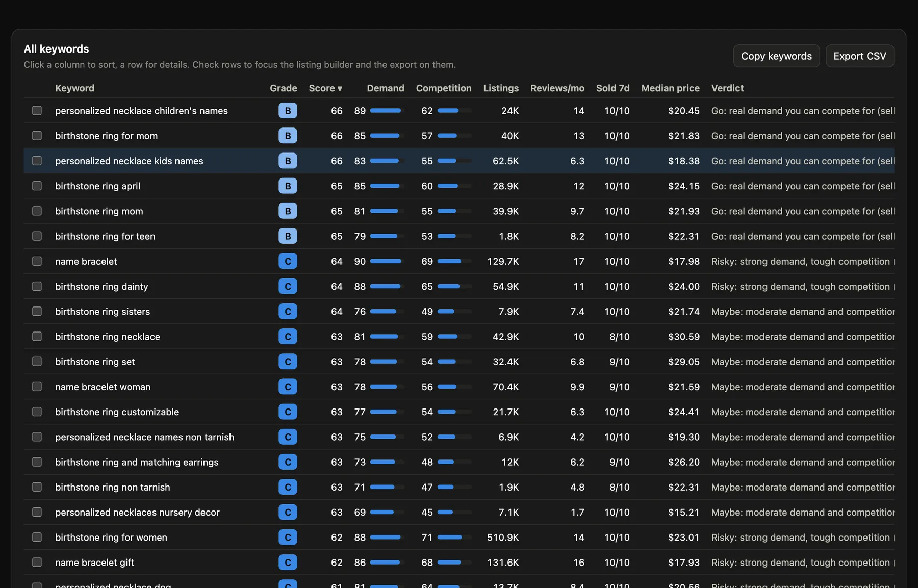The height and width of the screenshot is (588, 918).
Task: Click the $30.59 median price cell
Action: 683,337
